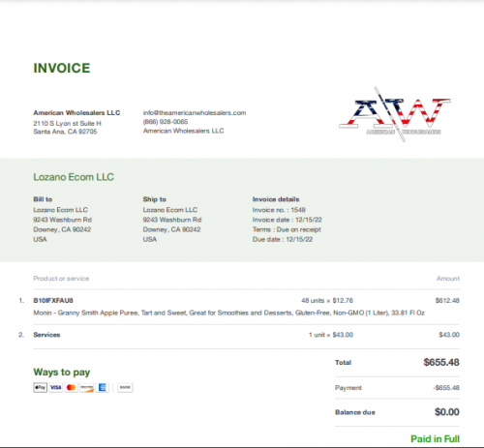
Task: Select the Paid in Full status text
Action: coord(435,439)
